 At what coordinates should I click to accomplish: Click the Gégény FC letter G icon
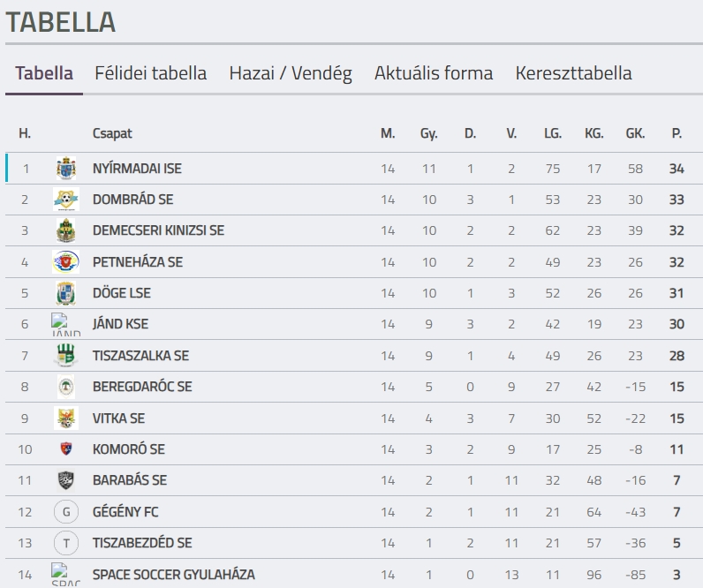(x=66, y=511)
